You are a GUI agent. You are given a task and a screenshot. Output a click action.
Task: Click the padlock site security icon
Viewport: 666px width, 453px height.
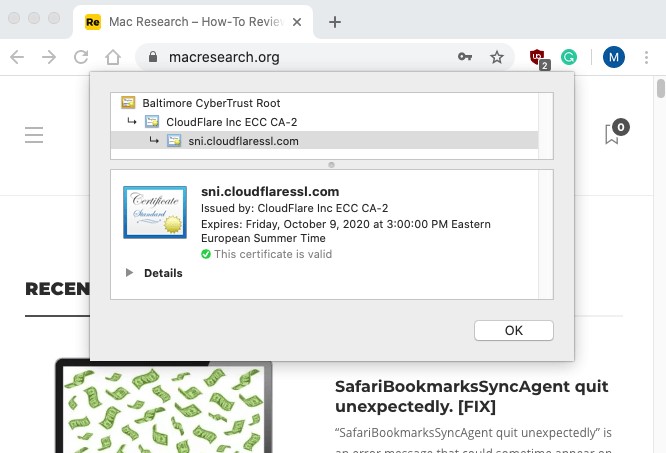tap(153, 58)
